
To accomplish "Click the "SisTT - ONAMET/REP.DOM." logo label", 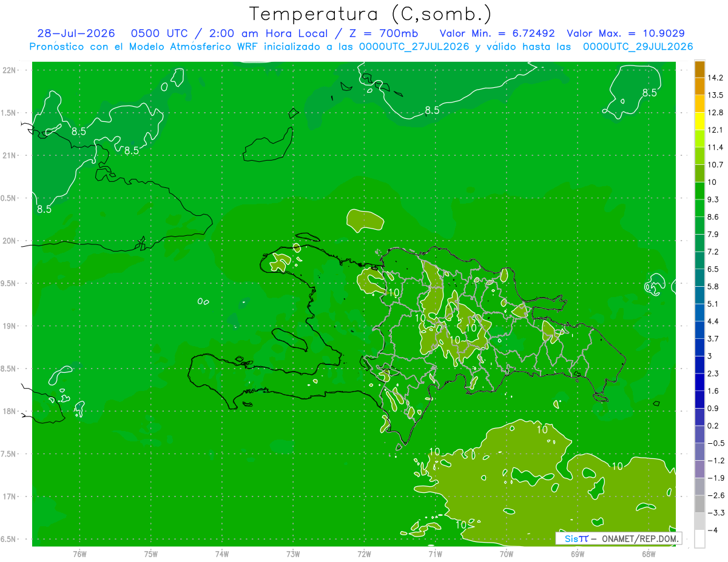I will point(619,538).
